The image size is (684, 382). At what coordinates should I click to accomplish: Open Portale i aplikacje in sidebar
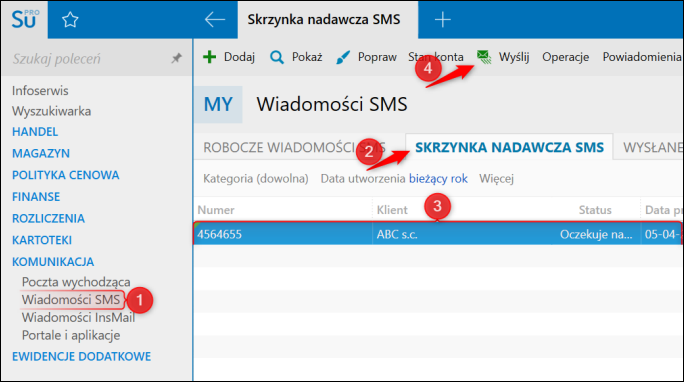coord(71,335)
